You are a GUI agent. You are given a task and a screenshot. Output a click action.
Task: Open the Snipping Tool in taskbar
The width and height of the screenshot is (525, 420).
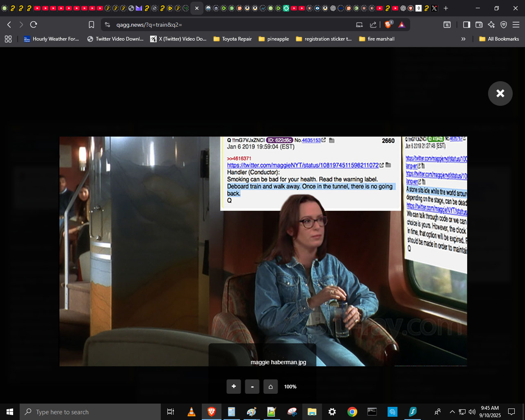(292, 412)
